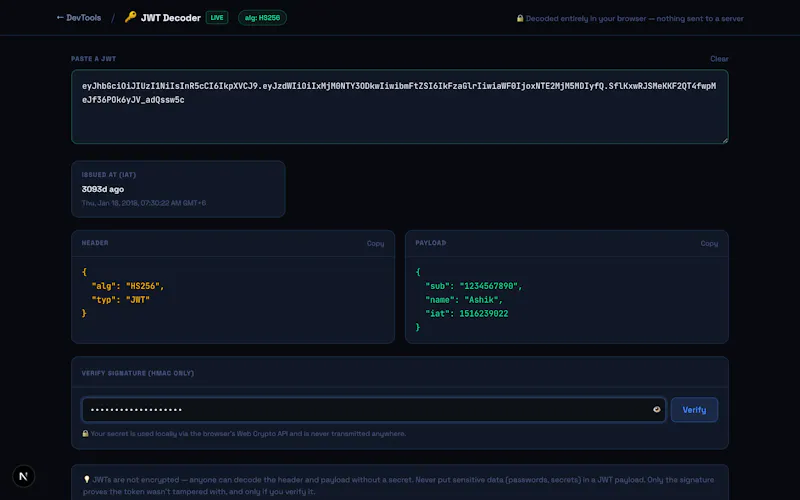This screenshot has height=500, width=800.
Task: Click the JWT Decoder page title
Action: (x=170, y=18)
